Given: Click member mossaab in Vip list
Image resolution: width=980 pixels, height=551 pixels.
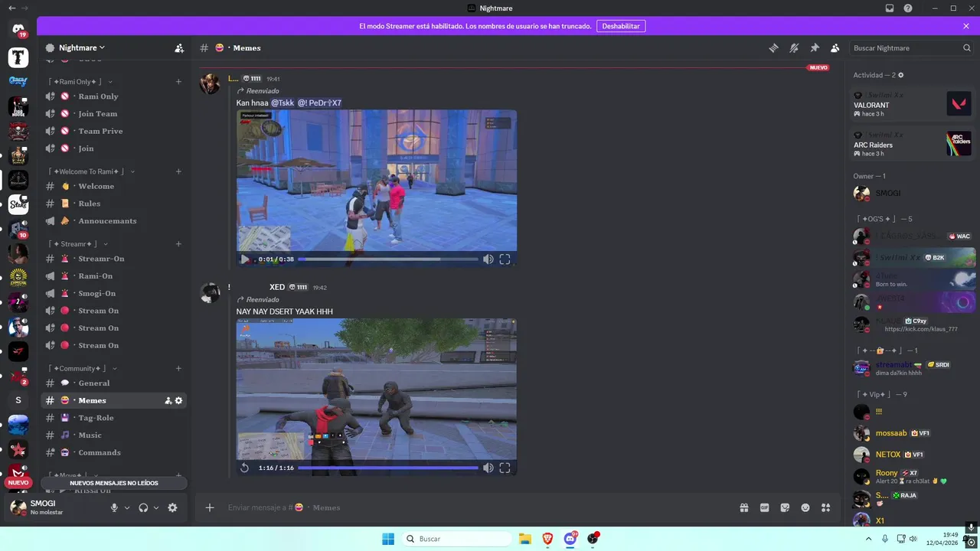Looking at the screenshot, I should [912, 433].
